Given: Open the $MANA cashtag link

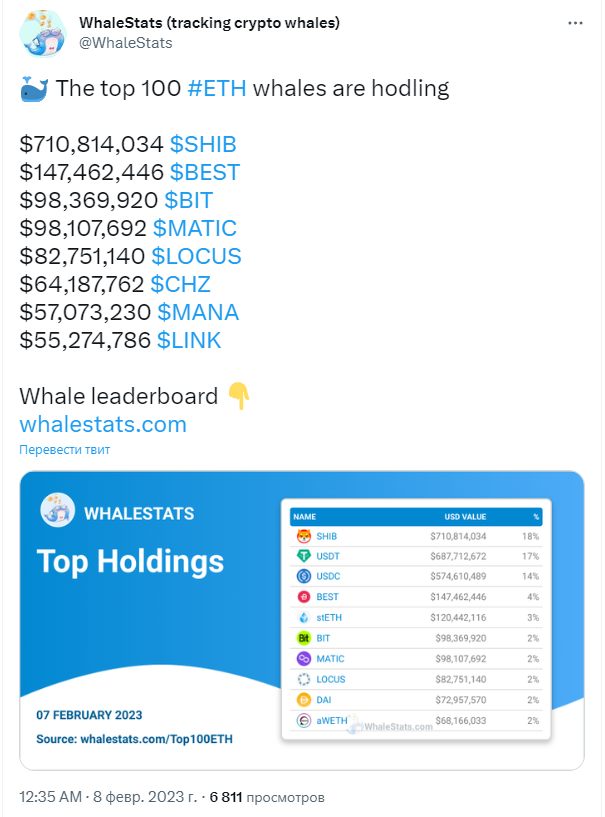Looking at the screenshot, I should (198, 312).
